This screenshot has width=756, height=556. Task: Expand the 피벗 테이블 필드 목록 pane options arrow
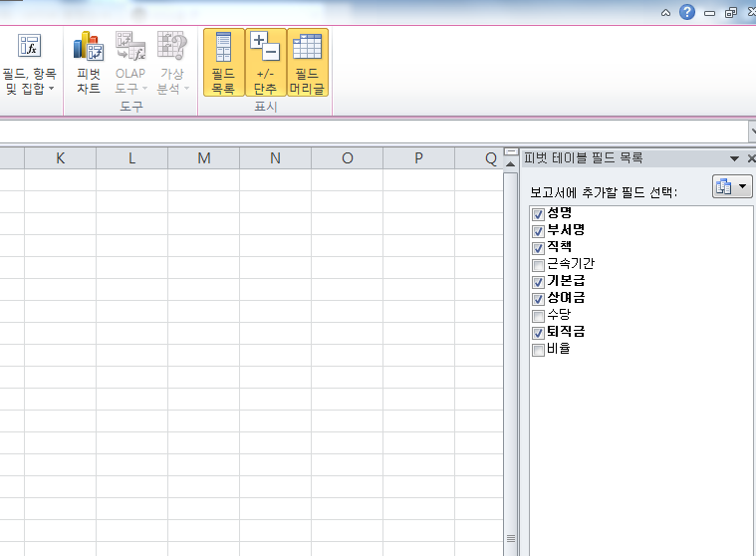734,158
